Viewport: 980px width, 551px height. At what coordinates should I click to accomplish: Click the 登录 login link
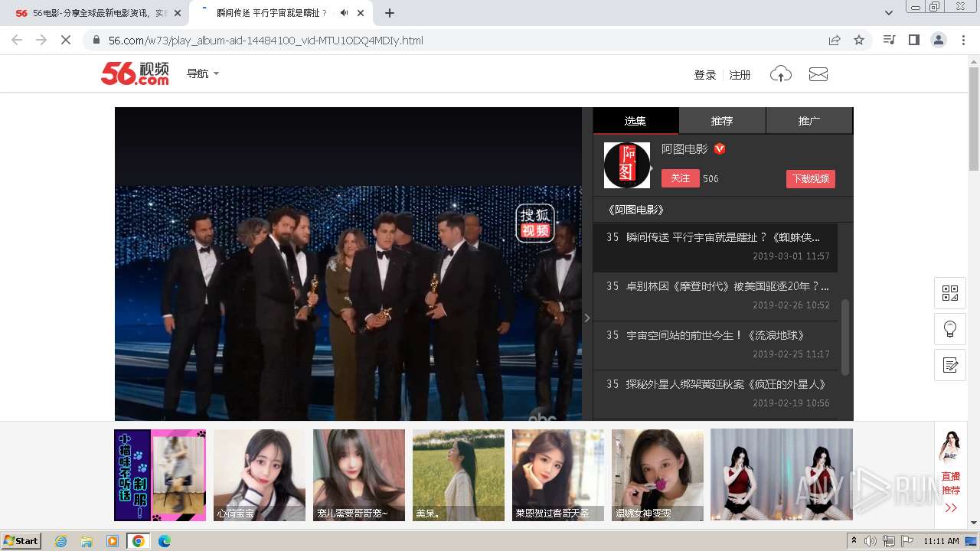pos(704,75)
